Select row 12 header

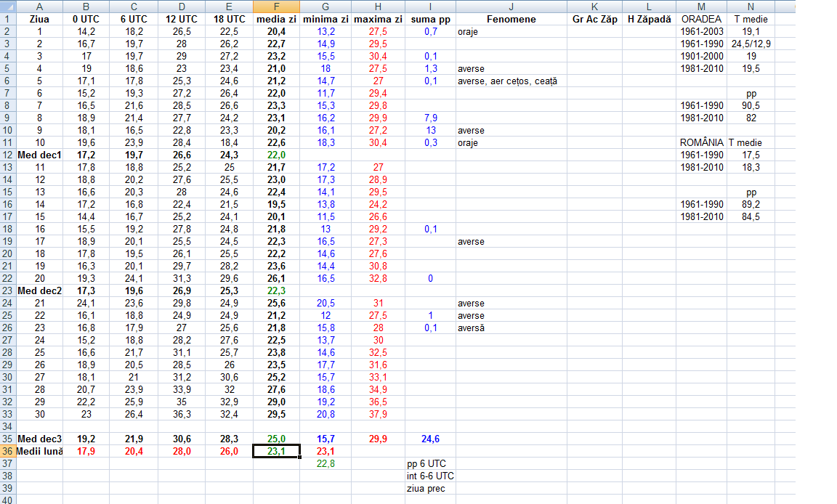tap(7, 155)
